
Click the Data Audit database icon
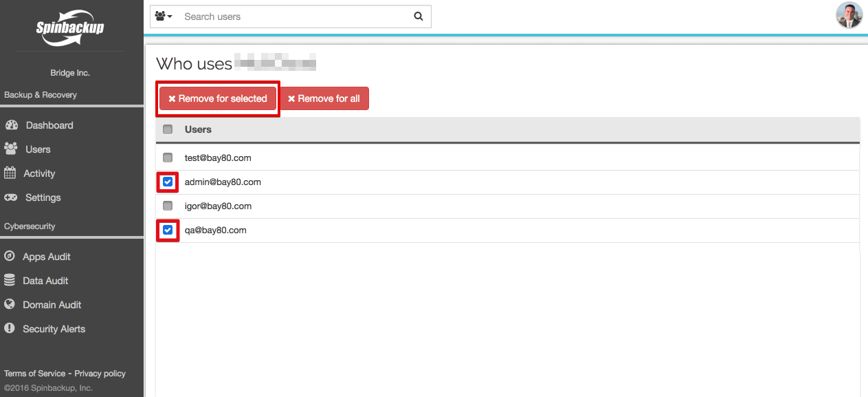point(10,281)
